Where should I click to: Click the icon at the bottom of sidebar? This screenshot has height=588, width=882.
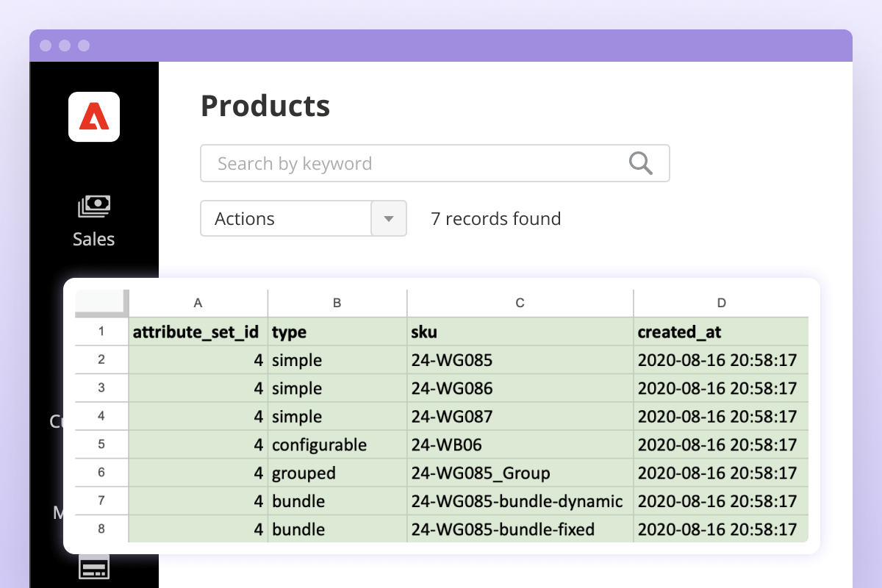pyautogui.click(x=93, y=566)
